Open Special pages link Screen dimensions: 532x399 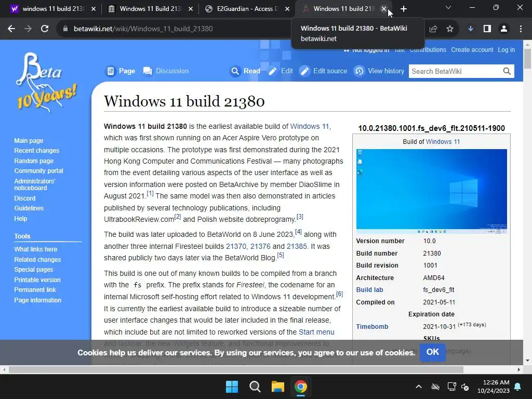pos(34,270)
